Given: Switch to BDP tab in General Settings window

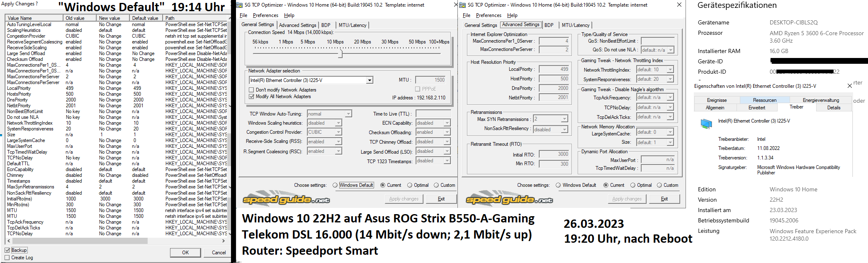Looking at the screenshot, I should click(326, 25).
